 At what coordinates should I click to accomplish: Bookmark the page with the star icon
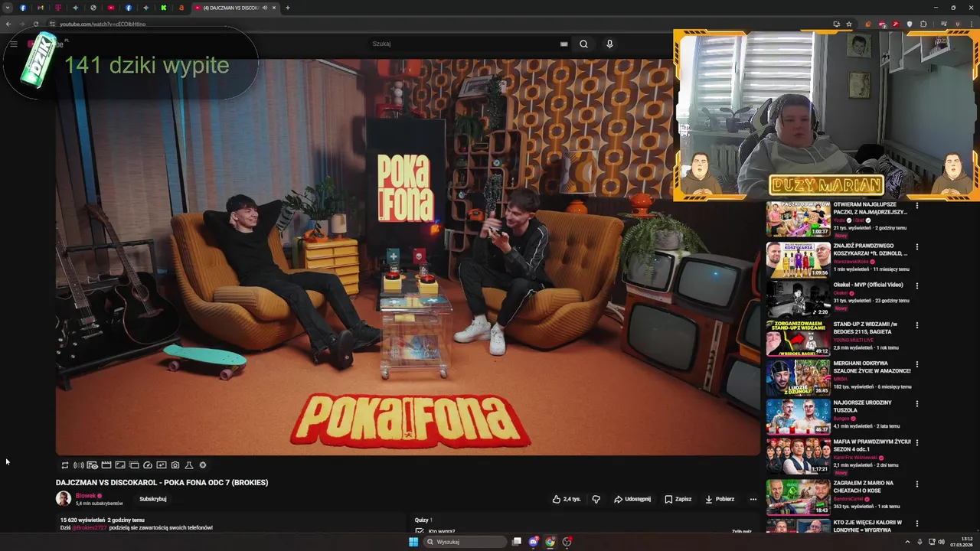tap(848, 24)
